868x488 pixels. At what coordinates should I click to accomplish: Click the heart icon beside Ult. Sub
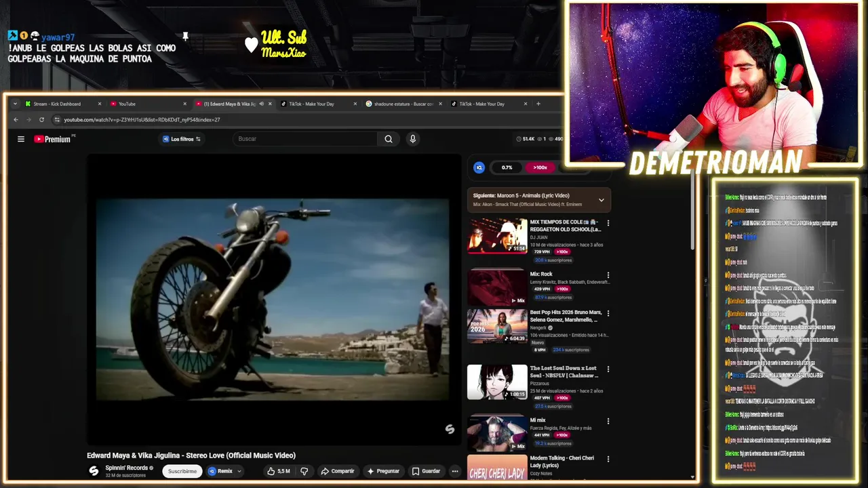point(251,45)
